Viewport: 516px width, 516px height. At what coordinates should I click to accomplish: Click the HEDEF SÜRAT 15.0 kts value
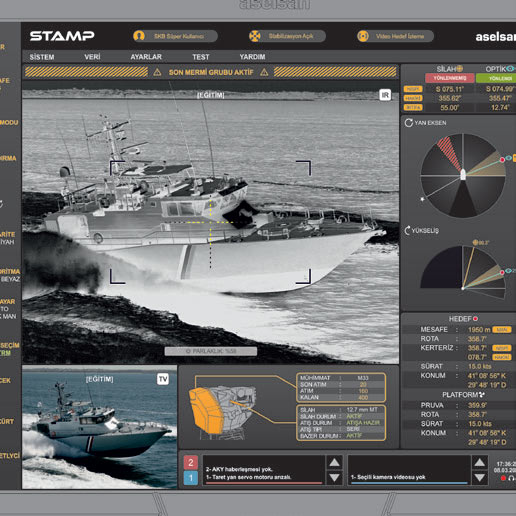point(480,366)
